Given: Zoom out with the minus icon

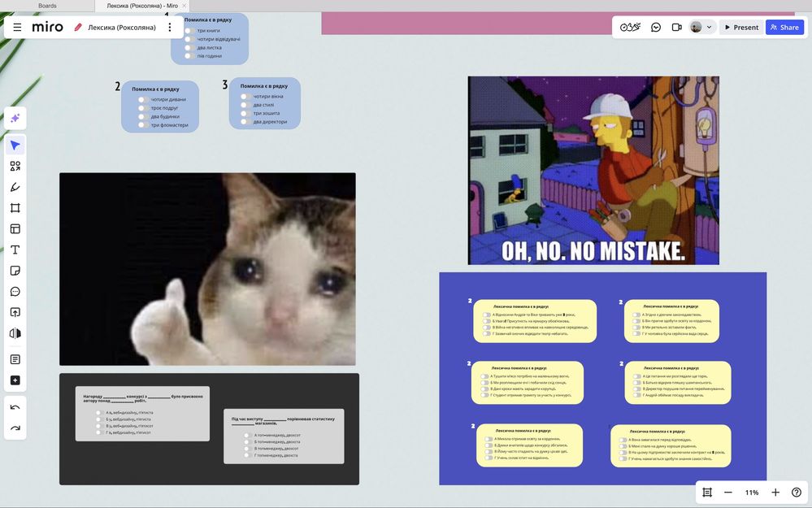Looking at the screenshot, I should pyautogui.click(x=727, y=492).
